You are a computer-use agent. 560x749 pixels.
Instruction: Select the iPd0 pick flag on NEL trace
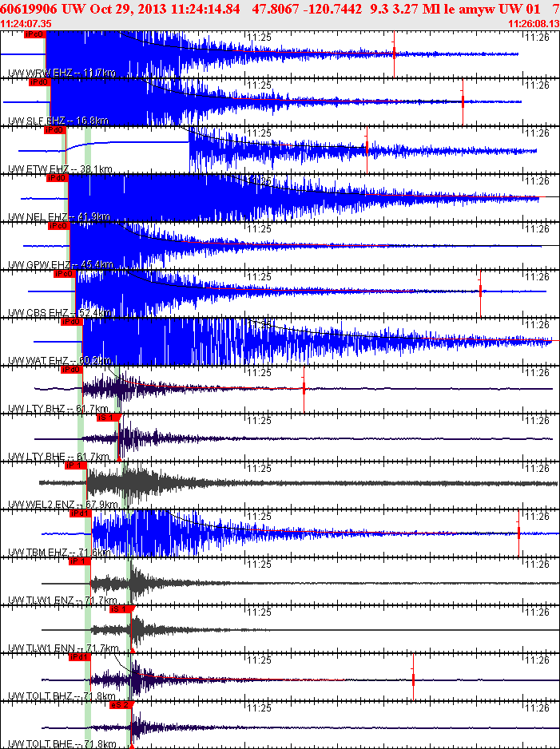click(x=58, y=178)
